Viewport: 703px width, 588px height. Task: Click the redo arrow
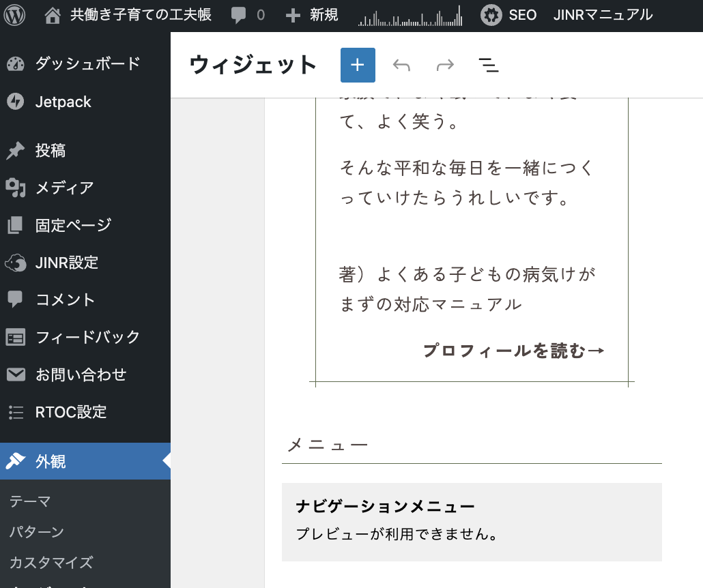coord(445,65)
